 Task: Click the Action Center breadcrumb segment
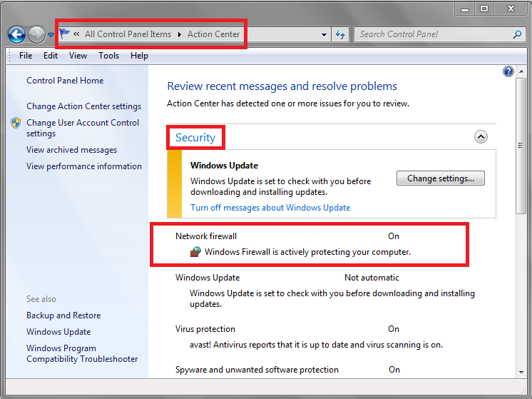click(214, 34)
